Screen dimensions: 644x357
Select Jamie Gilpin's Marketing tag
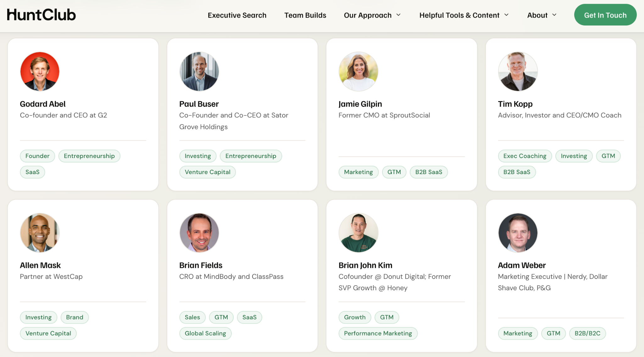358,172
